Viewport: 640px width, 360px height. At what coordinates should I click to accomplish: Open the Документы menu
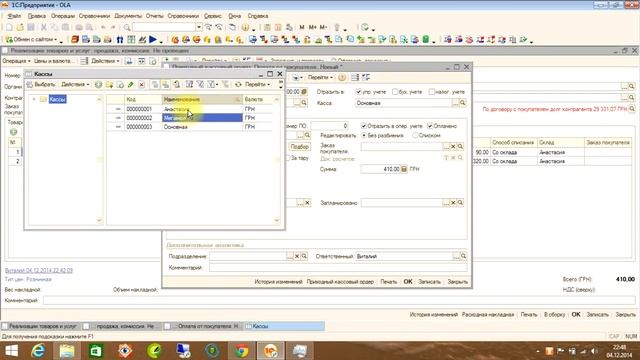pyautogui.click(x=128, y=16)
